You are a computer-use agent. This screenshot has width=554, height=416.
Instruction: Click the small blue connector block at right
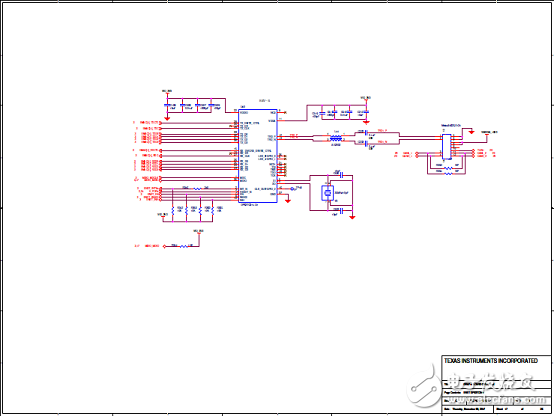[x=447, y=146]
